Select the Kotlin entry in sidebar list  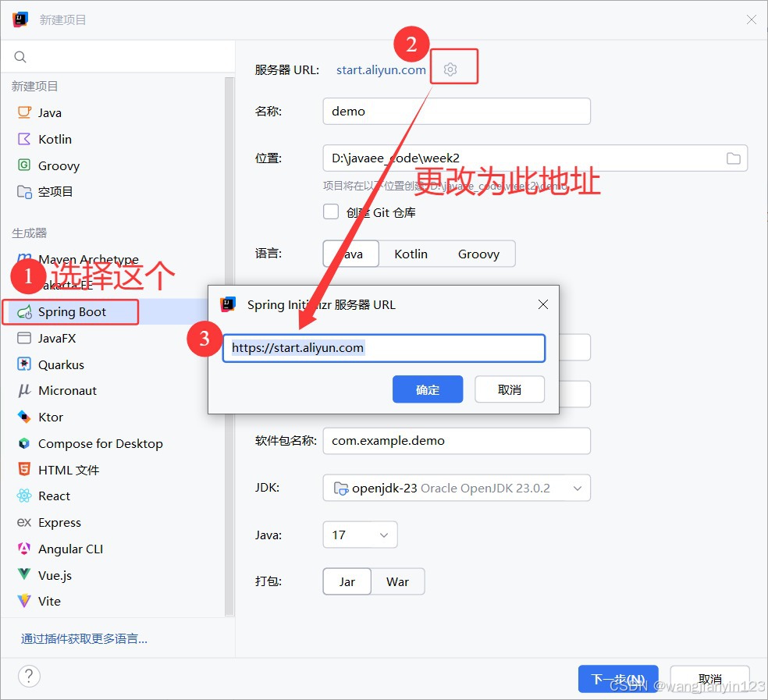(55, 139)
